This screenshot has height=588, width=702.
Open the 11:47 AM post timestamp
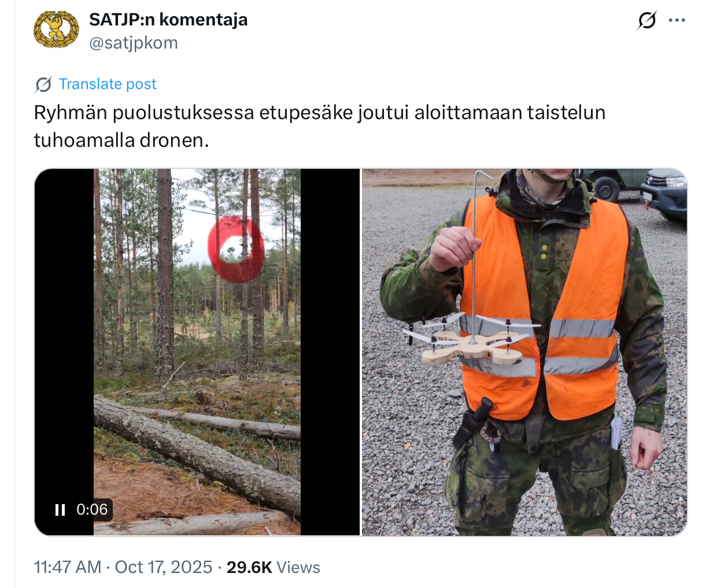68,567
